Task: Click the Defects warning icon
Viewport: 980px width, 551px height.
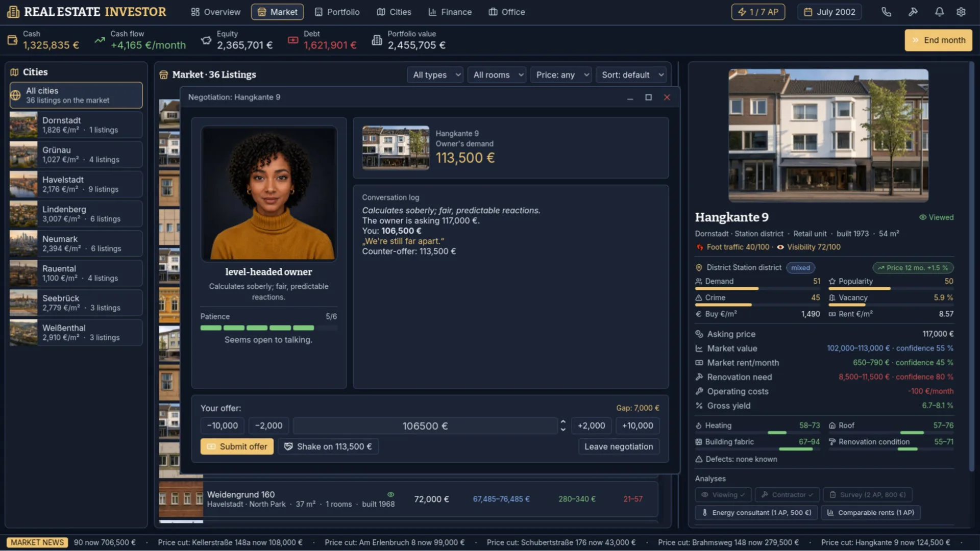Action: 699,459
